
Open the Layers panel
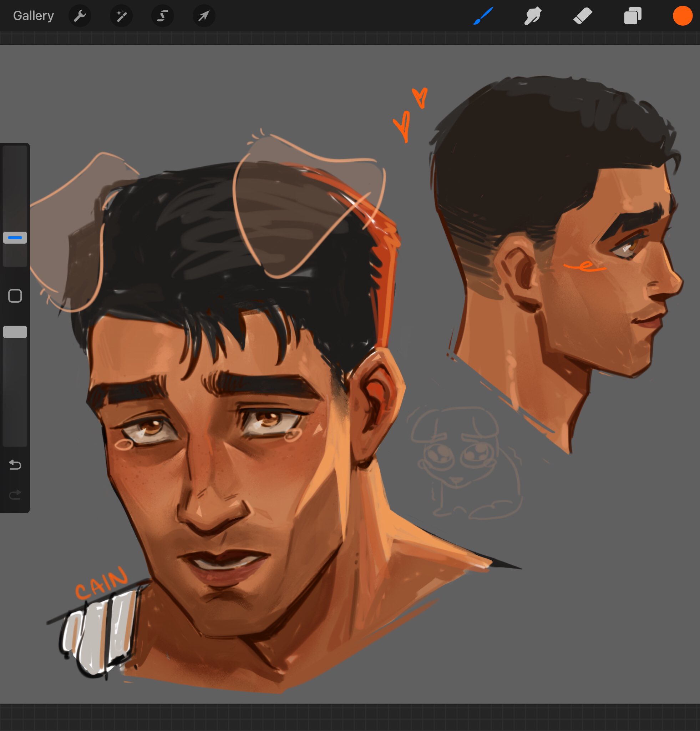tap(633, 16)
